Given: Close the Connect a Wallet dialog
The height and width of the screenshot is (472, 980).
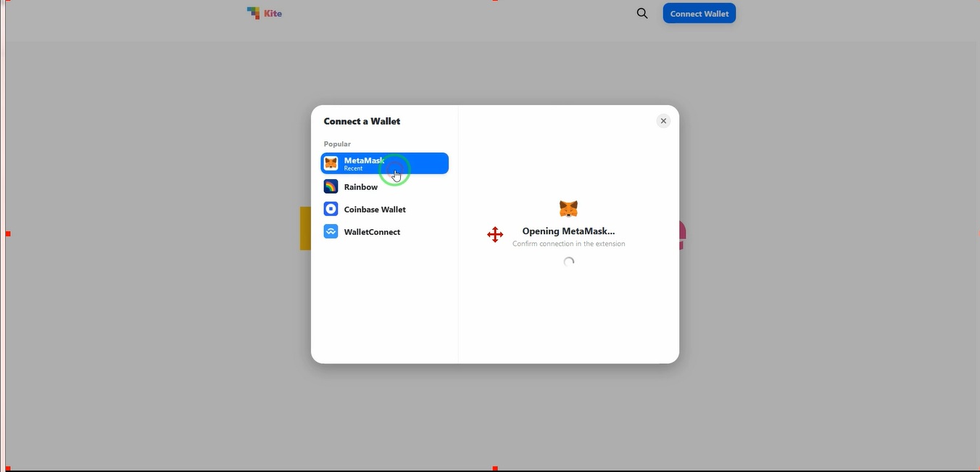Looking at the screenshot, I should [x=663, y=121].
